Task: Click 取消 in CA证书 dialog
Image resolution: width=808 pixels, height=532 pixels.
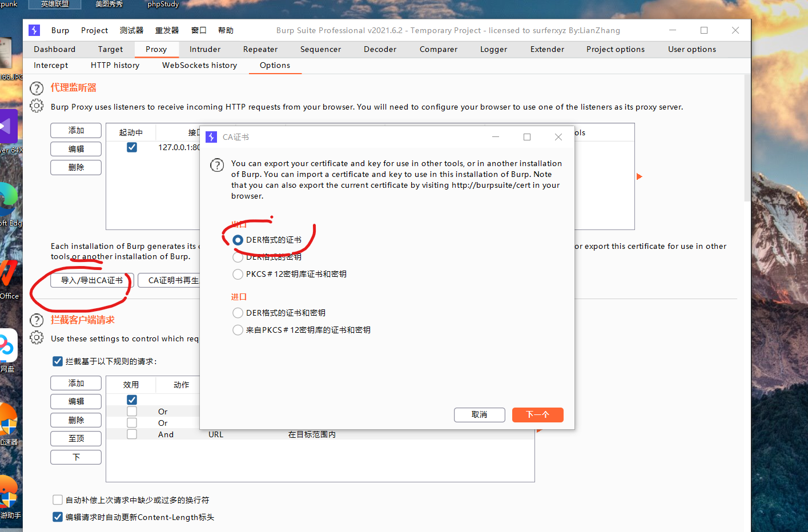Action: click(480, 415)
